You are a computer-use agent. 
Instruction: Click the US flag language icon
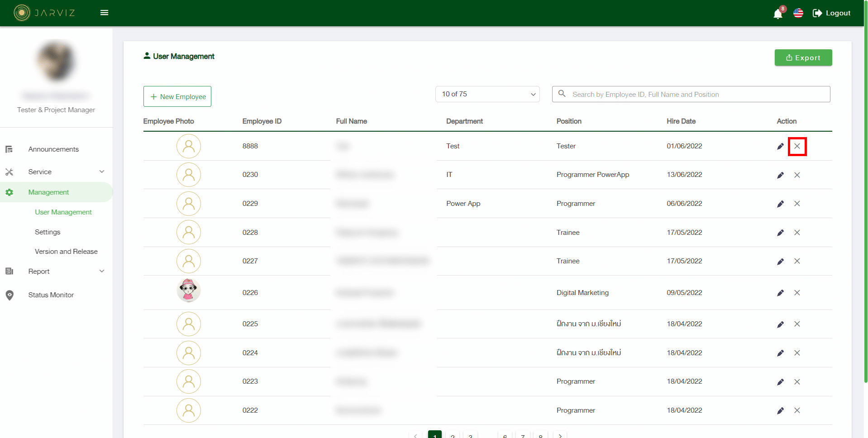[798, 13]
